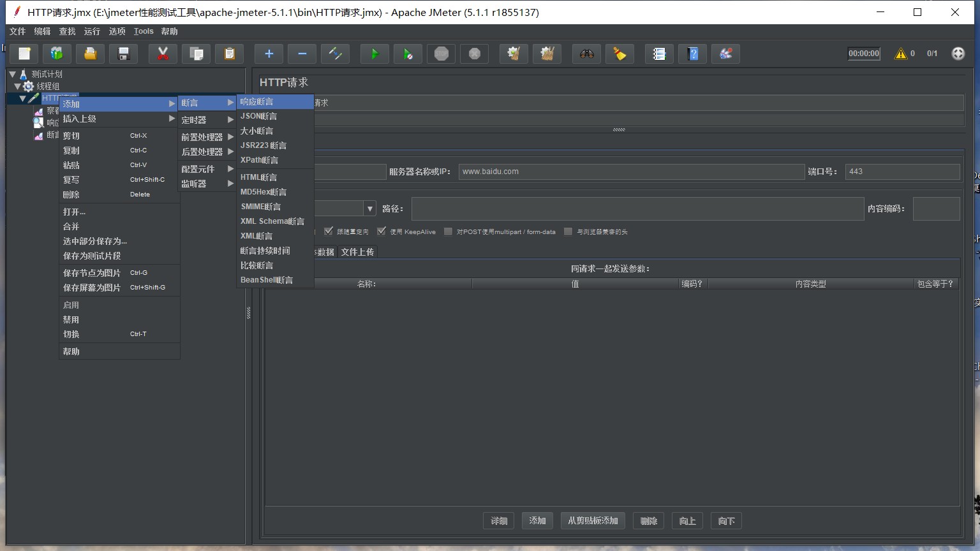The height and width of the screenshot is (551, 980).
Task: Open the 运行 menu in menu bar
Action: coord(92,31)
